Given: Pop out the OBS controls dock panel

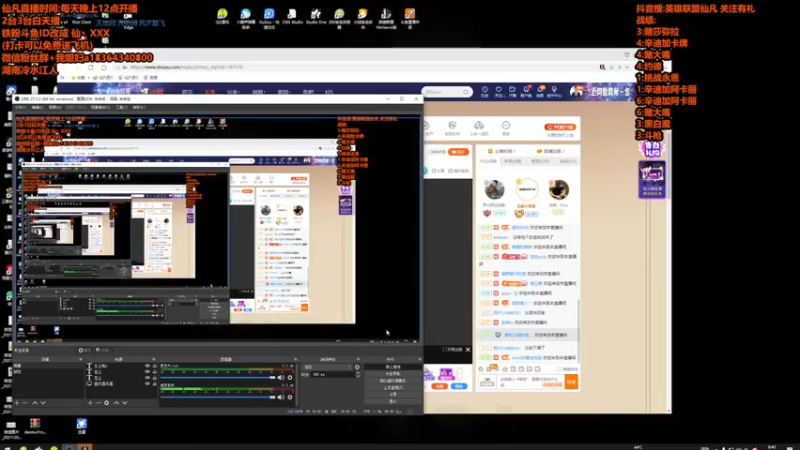Looking at the screenshot, I should 419,359.
